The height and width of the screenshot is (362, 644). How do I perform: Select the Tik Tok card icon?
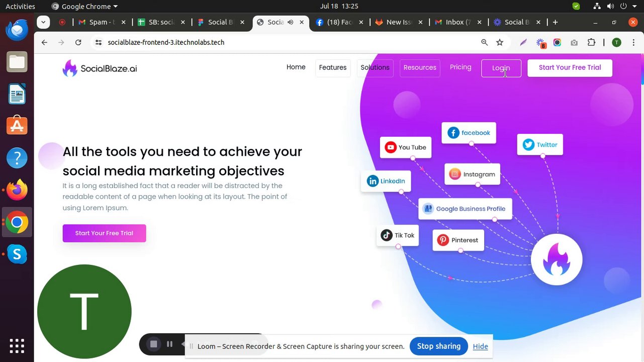coord(386,235)
